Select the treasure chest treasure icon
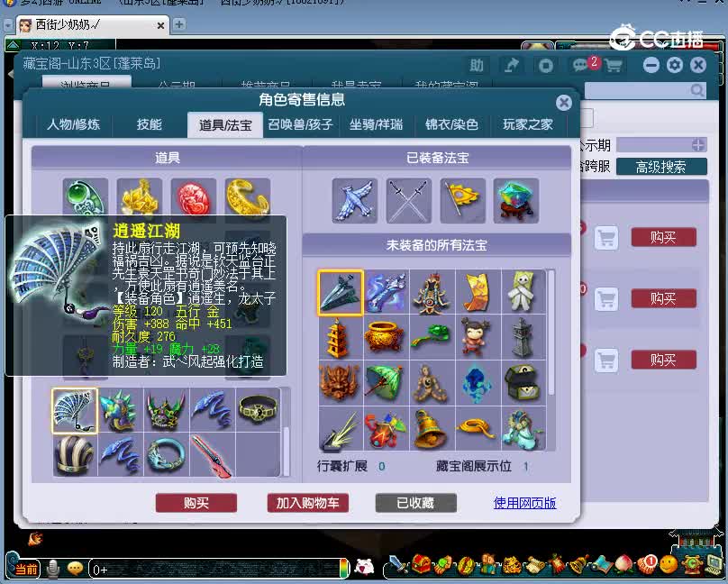Image resolution: width=728 pixels, height=584 pixels. pos(523,383)
